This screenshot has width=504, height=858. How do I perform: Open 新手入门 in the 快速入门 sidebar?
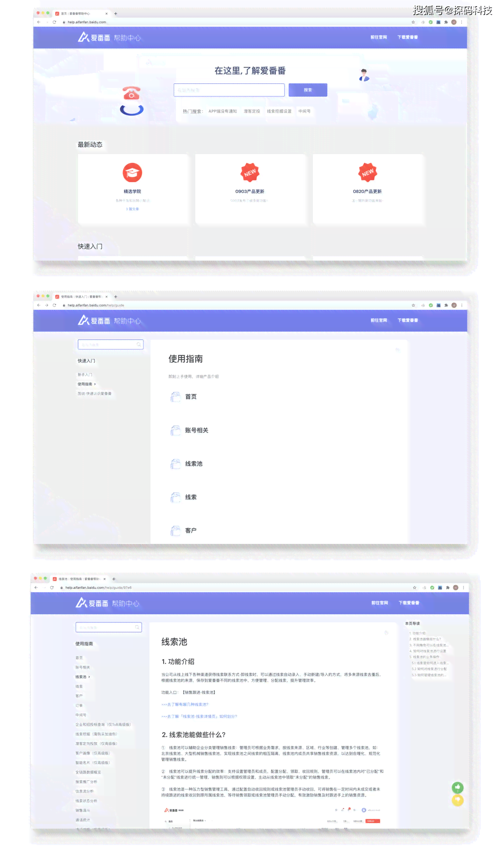(x=85, y=375)
